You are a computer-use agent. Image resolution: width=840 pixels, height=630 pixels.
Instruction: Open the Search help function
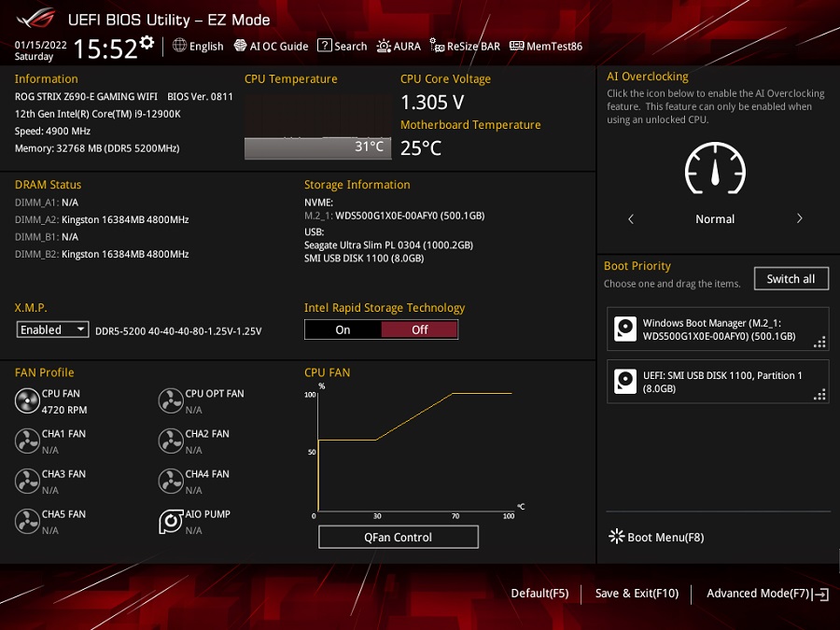343,46
